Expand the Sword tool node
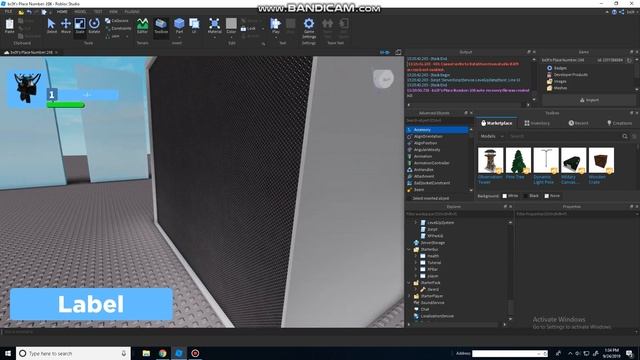Image resolution: width=640 pixels, height=360 pixels. (x=416, y=289)
